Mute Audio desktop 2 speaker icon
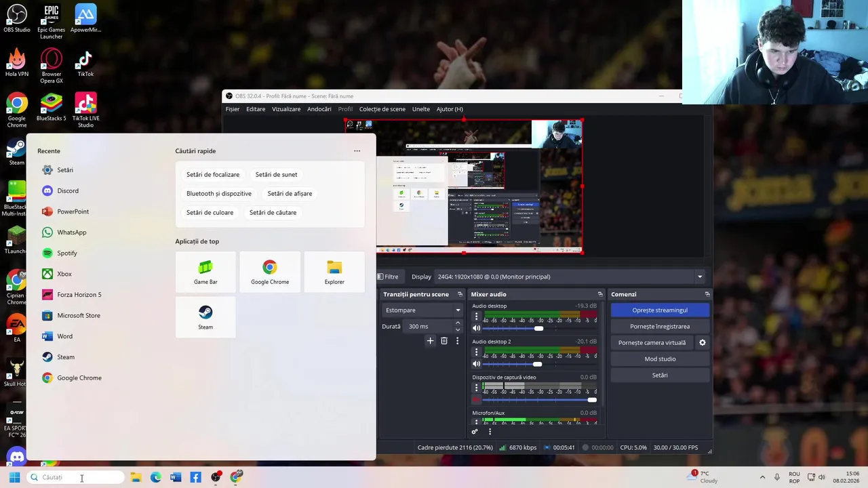This screenshot has width=868, height=488. click(x=476, y=364)
